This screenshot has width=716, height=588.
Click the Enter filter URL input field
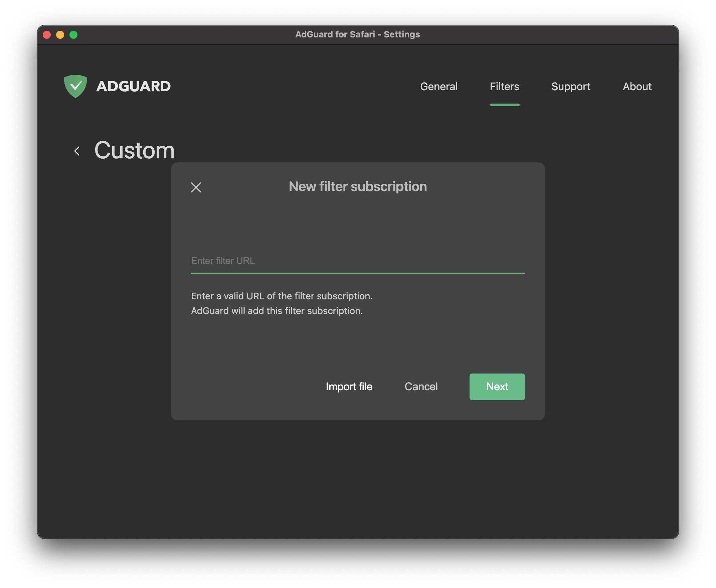coord(357,260)
